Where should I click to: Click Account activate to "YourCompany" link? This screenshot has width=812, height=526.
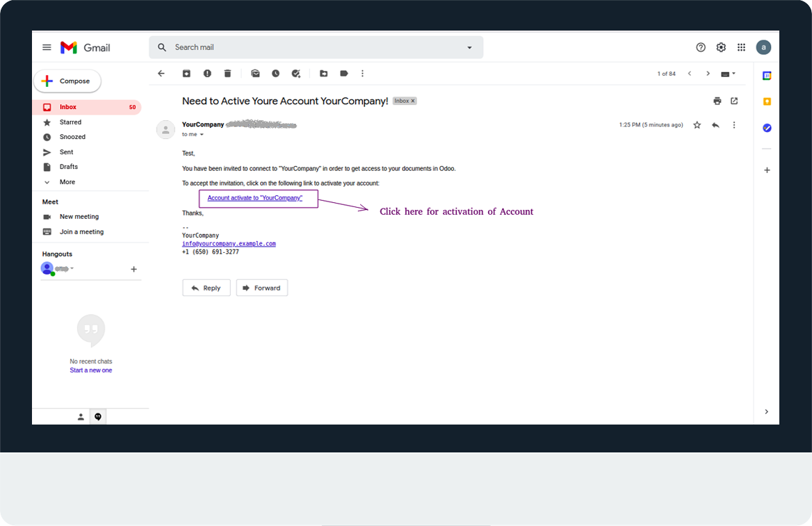pos(254,198)
